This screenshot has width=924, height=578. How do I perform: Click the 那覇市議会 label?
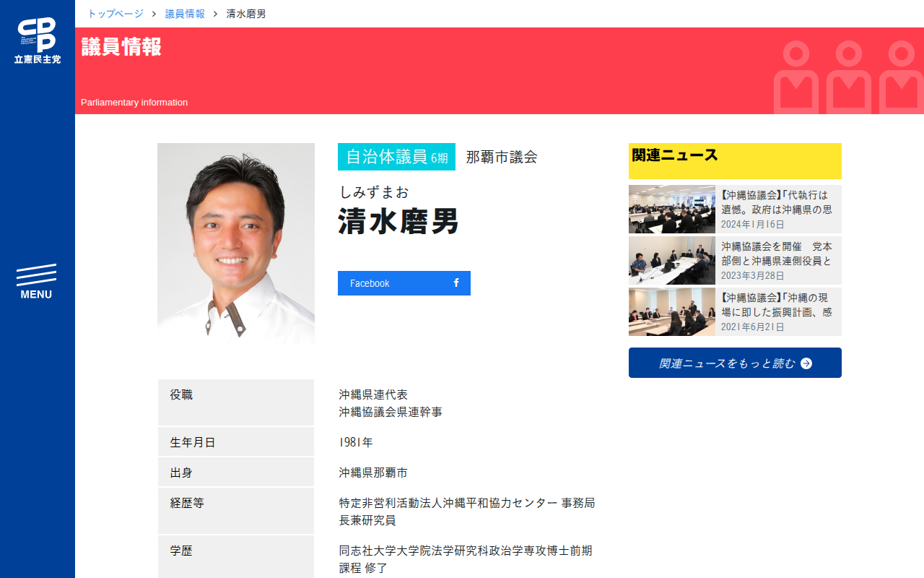click(x=502, y=157)
